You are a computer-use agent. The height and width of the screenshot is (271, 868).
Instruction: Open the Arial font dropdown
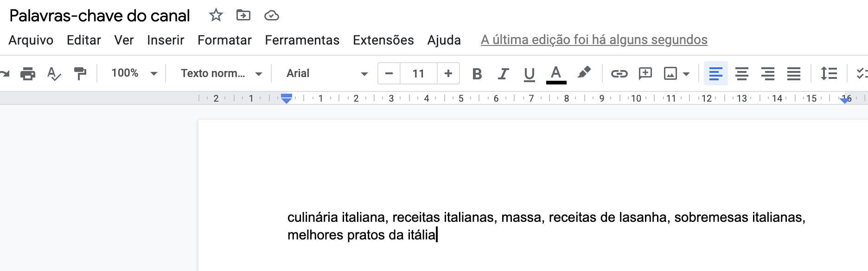click(327, 73)
